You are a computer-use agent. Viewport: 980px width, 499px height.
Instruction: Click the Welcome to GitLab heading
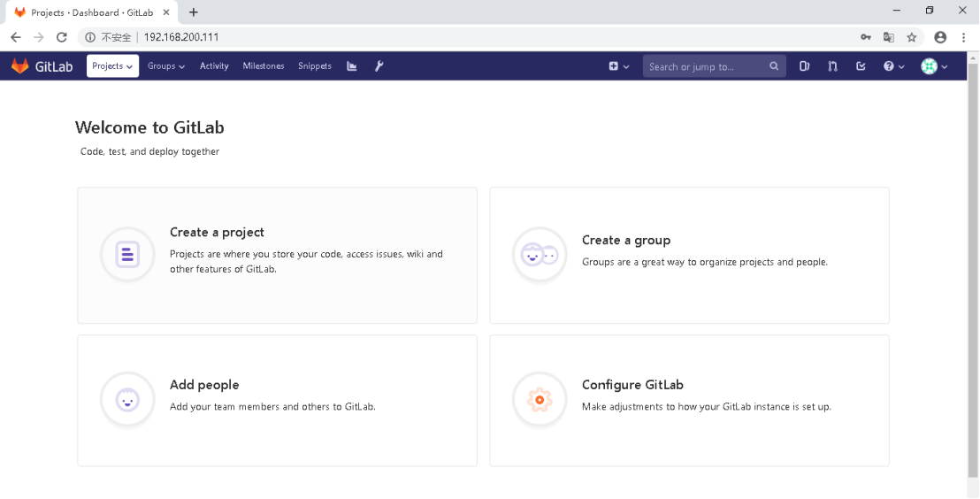pyautogui.click(x=149, y=127)
